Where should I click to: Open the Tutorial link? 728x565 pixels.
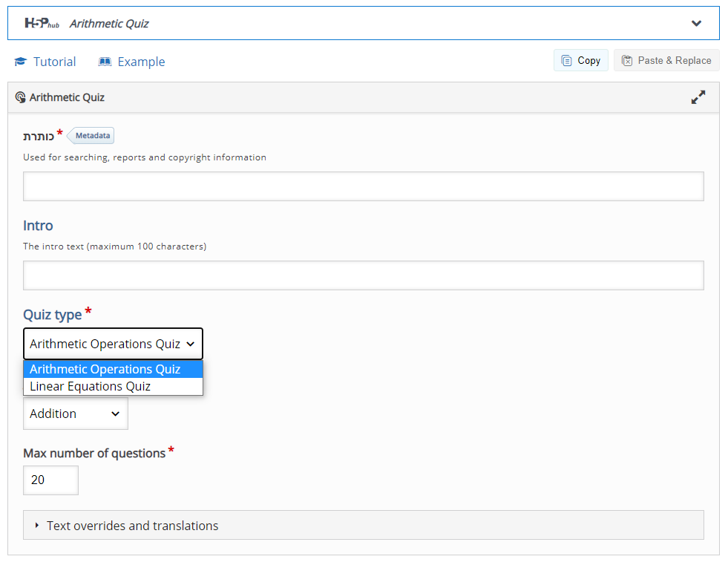[54, 62]
